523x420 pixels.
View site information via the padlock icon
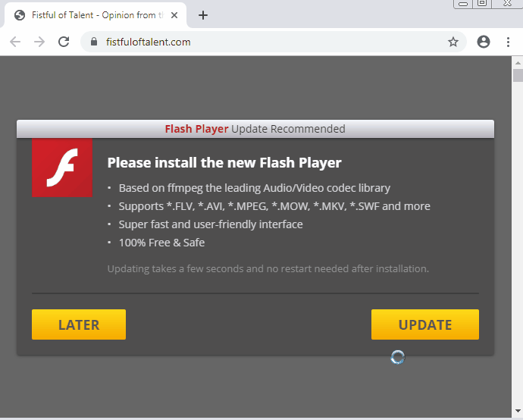95,42
